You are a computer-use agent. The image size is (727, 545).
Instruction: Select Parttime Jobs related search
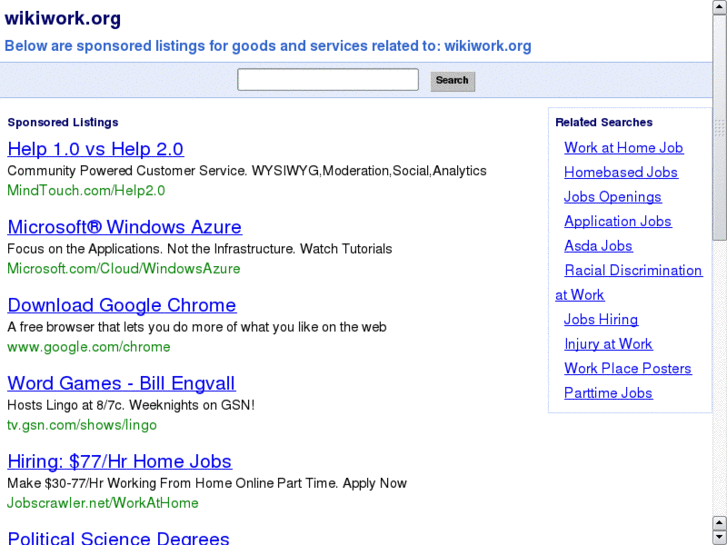click(608, 393)
